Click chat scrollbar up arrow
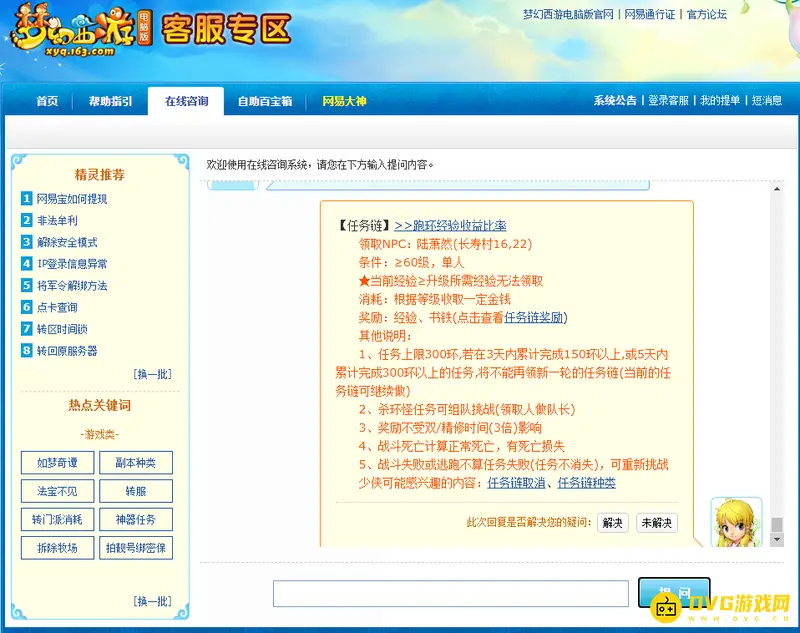The height and width of the screenshot is (633, 800). [x=777, y=189]
